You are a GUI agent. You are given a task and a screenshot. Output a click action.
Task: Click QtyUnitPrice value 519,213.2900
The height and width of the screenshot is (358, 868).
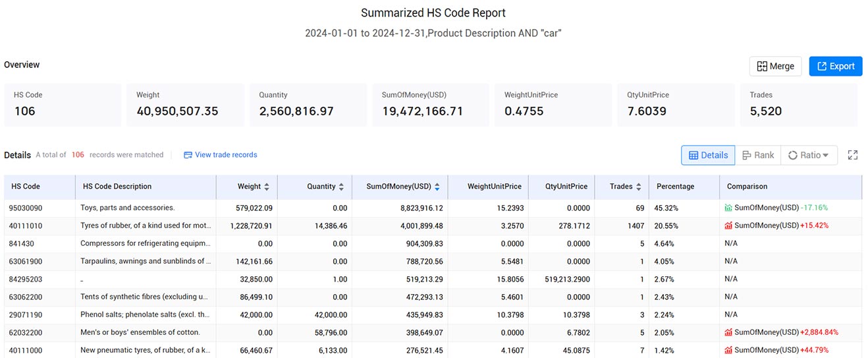[567, 279]
